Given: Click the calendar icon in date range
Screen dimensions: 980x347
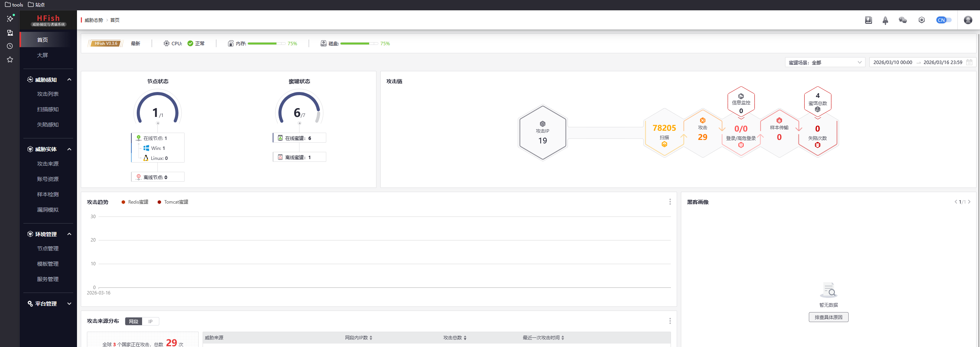Looking at the screenshot, I should click(x=969, y=62).
